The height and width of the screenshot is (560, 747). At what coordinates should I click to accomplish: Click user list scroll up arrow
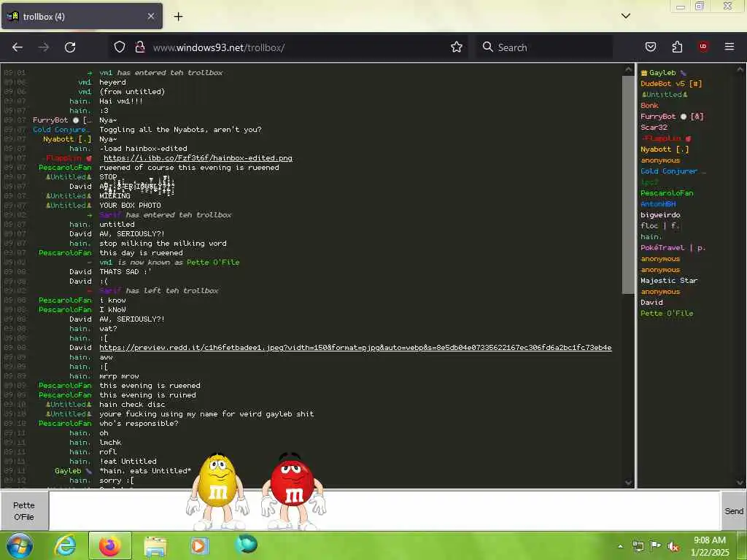[740, 69]
